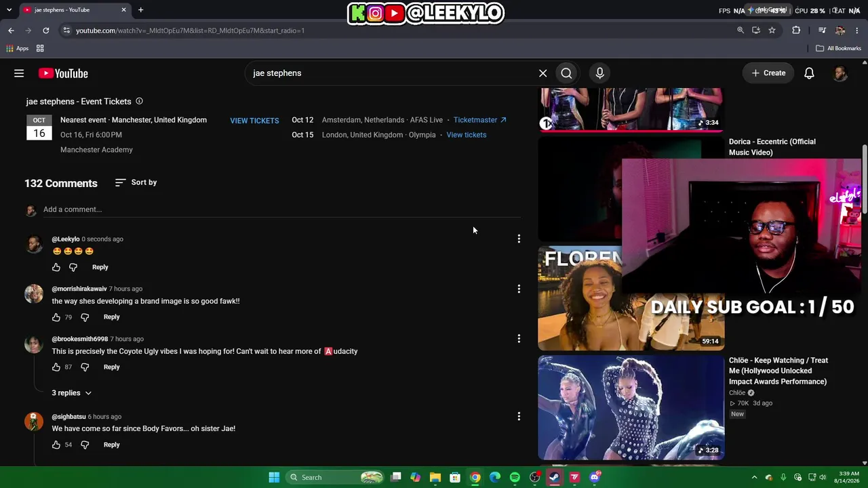Dislike the @Leekylo comment
This screenshot has width=868, height=488.
[73, 267]
